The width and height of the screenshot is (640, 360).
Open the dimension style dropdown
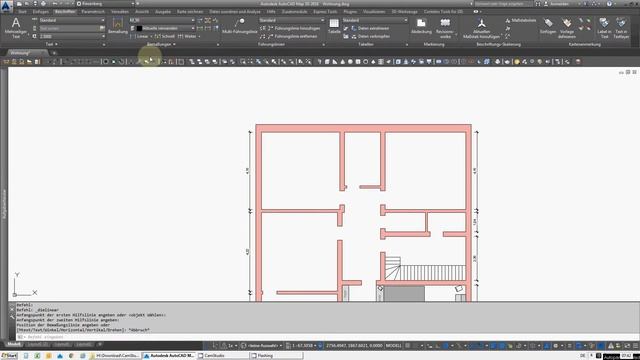[162, 20]
